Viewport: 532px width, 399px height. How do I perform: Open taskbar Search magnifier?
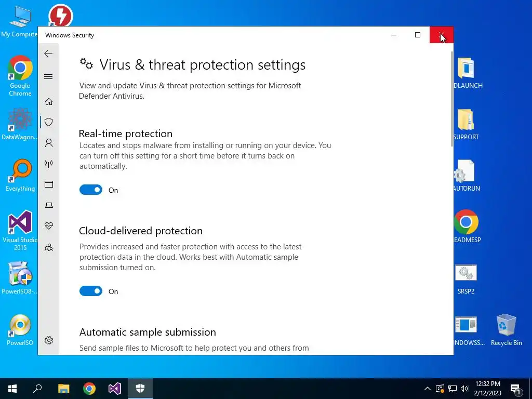[x=37, y=389]
